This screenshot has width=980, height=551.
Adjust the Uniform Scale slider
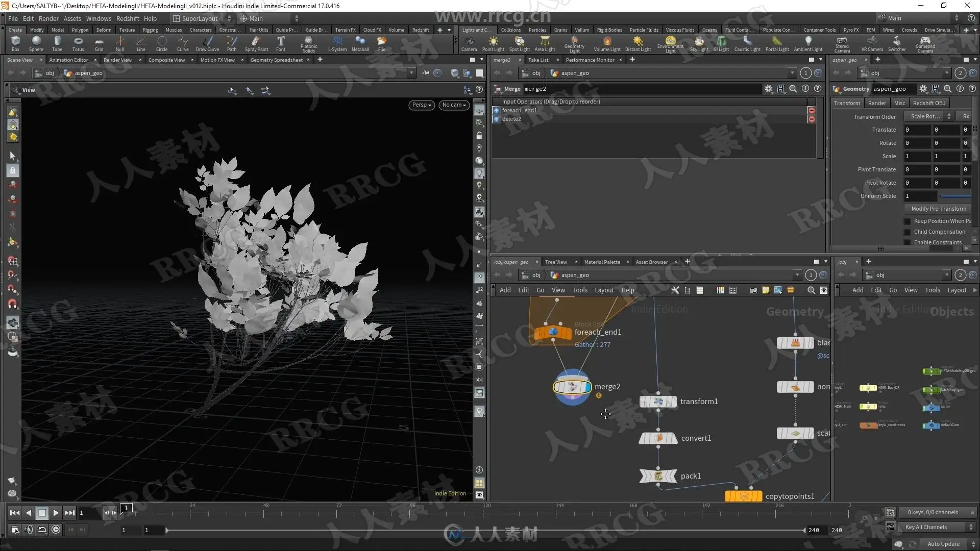pyautogui.click(x=955, y=196)
